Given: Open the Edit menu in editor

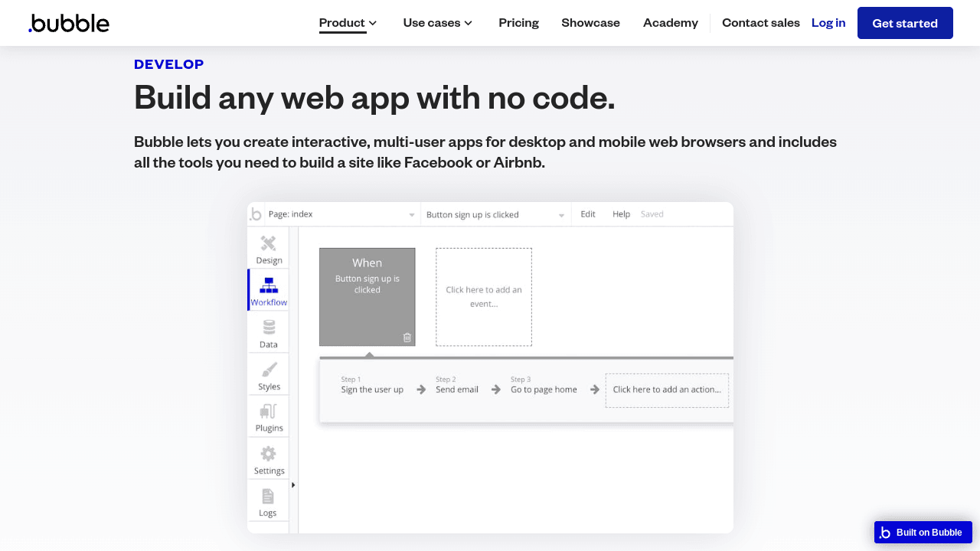Looking at the screenshot, I should pyautogui.click(x=588, y=214).
